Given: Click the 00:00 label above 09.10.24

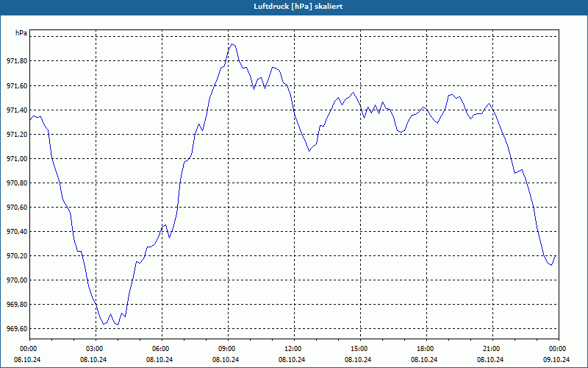Looking at the screenshot, I should tap(557, 349).
